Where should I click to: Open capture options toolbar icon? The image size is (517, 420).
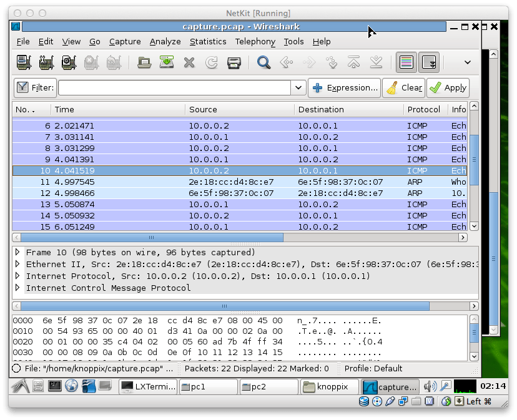(46, 62)
